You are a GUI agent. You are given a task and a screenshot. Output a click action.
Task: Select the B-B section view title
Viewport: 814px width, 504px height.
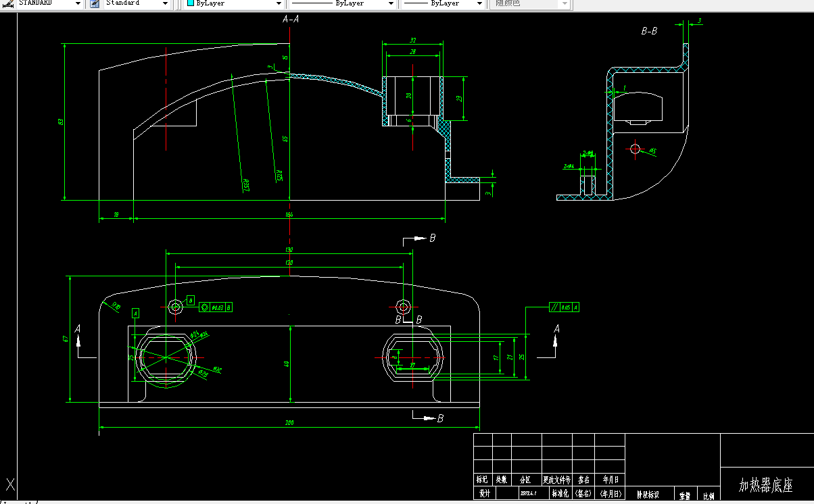(649, 31)
